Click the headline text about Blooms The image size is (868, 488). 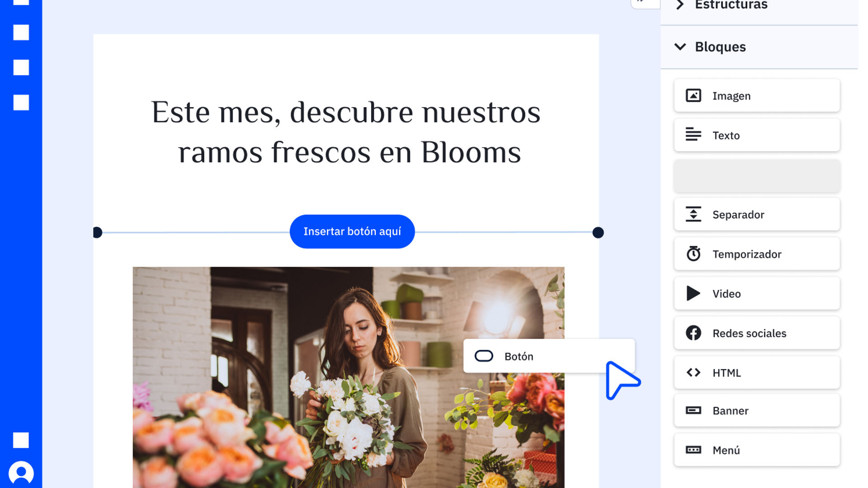tap(345, 131)
